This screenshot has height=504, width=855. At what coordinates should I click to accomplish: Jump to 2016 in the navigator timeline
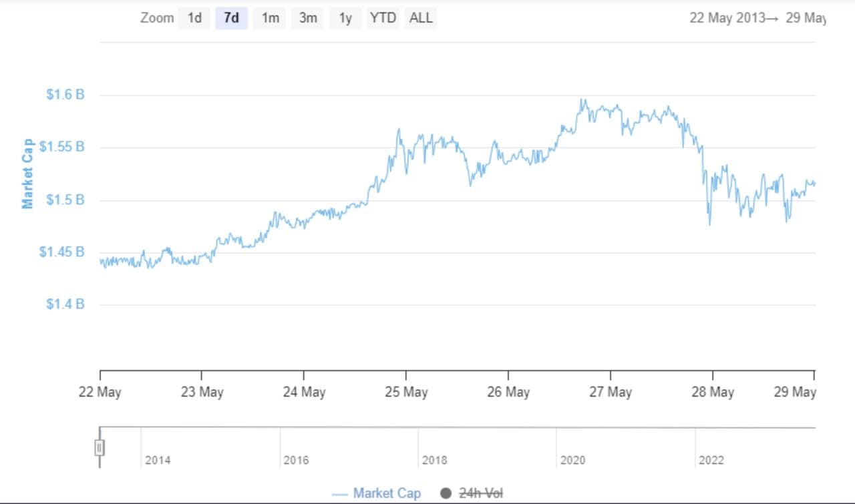pos(296,460)
